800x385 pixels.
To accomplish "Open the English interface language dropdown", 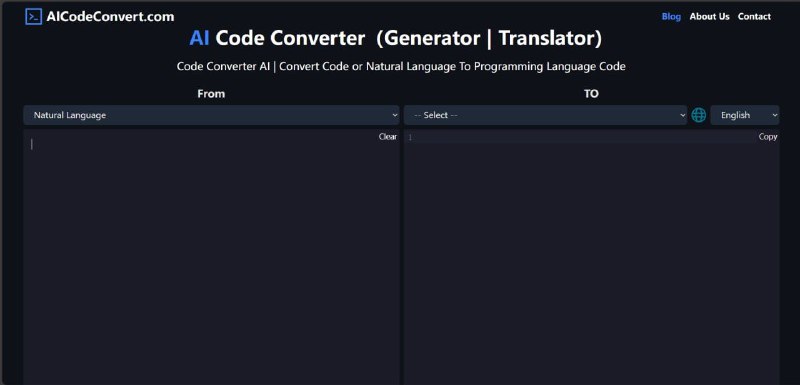I will pyautogui.click(x=745, y=115).
